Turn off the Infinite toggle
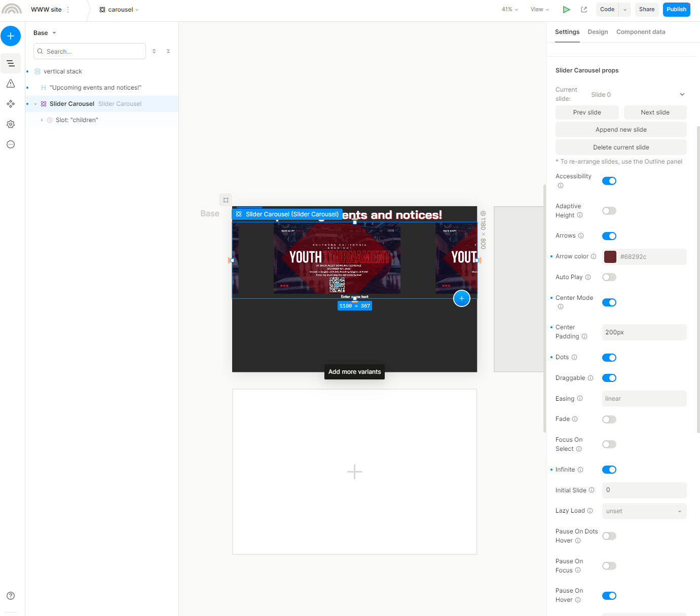 [609, 470]
